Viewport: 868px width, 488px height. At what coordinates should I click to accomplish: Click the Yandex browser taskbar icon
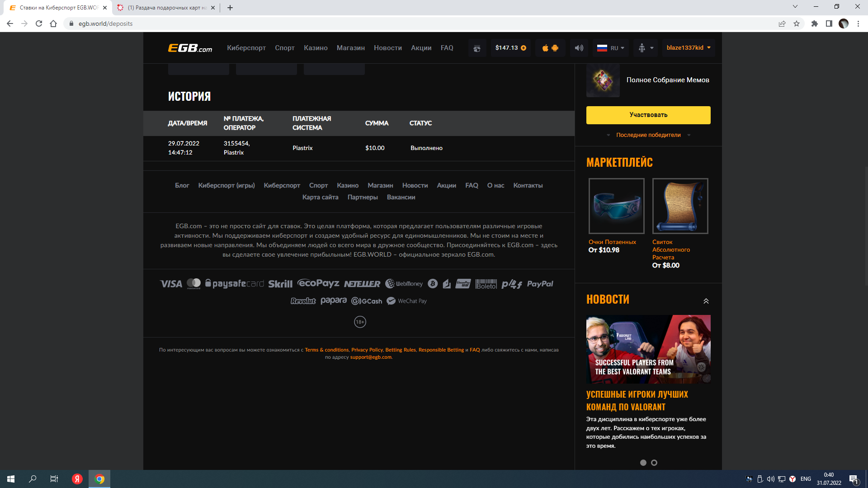(x=77, y=479)
